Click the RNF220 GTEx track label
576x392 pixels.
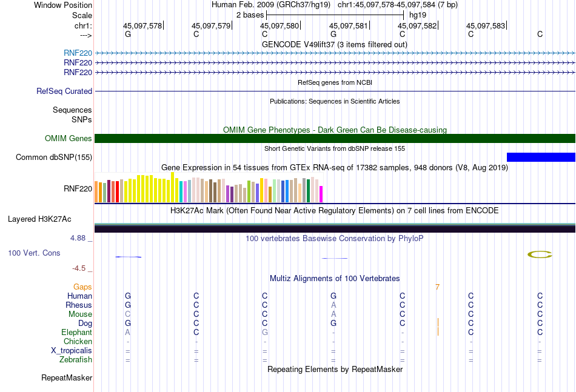pyautogui.click(x=78, y=188)
